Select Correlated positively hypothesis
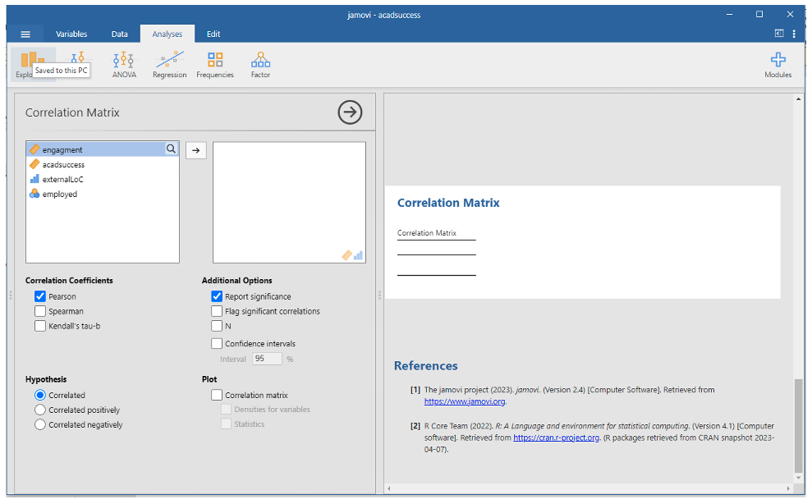The width and height of the screenshot is (812, 504). click(x=40, y=410)
